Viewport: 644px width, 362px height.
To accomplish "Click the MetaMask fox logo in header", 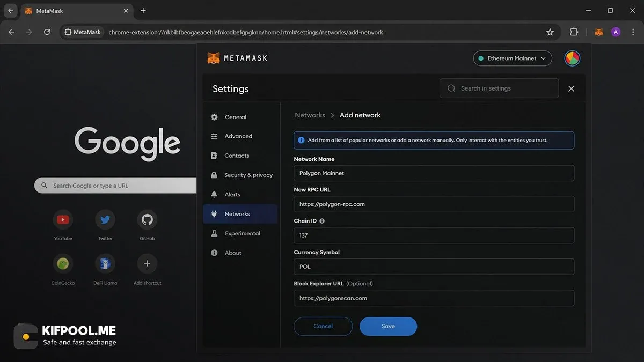I will 214,58.
